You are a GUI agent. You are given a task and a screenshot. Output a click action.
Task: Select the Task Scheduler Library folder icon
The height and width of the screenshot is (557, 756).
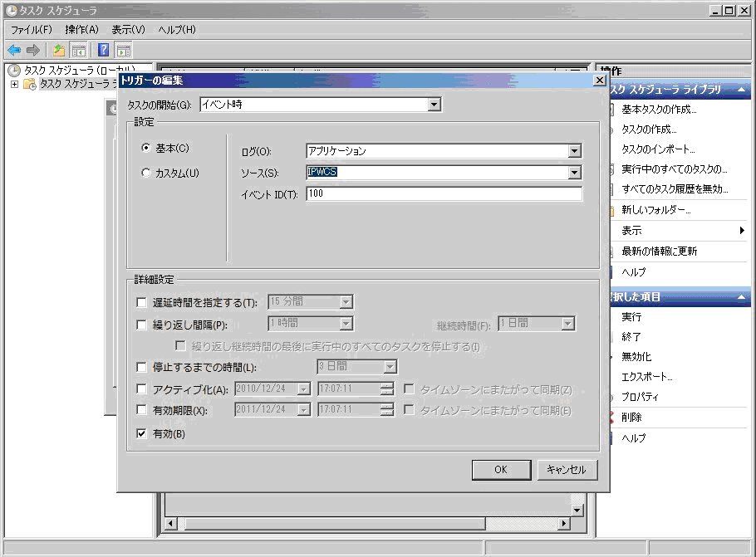point(30,85)
